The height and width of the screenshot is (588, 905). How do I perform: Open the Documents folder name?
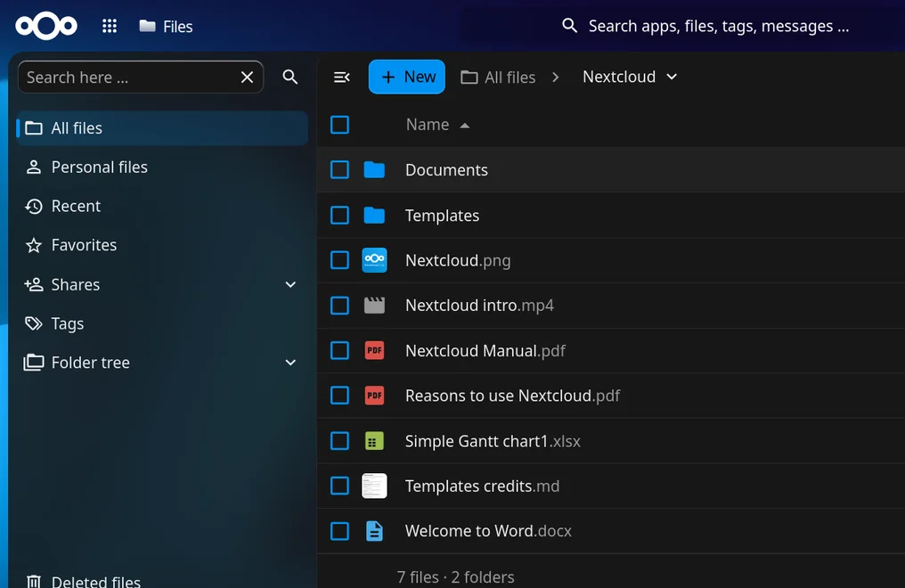pyautogui.click(x=447, y=170)
